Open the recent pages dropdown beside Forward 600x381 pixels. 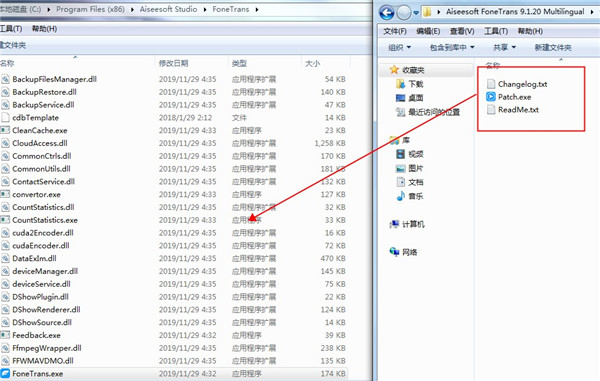coord(416,13)
